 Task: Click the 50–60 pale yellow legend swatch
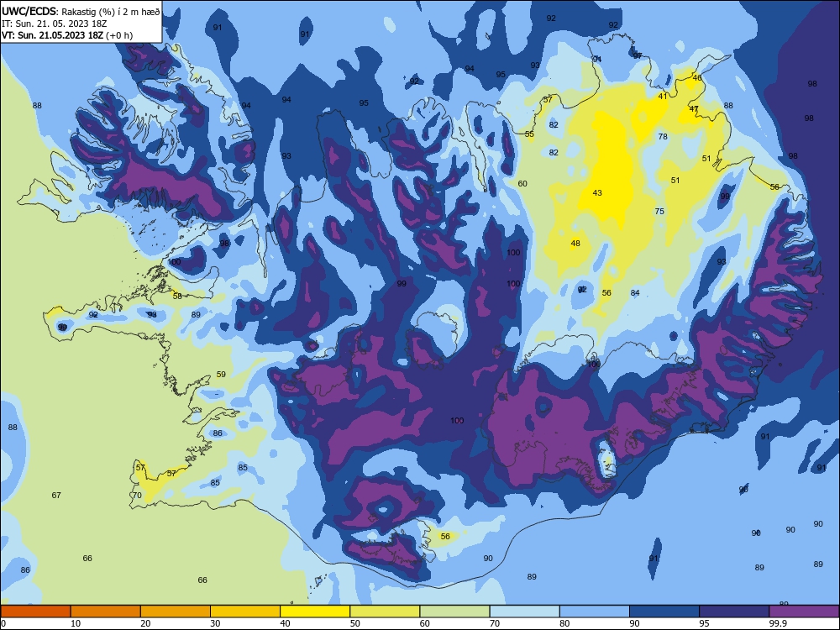click(x=385, y=612)
